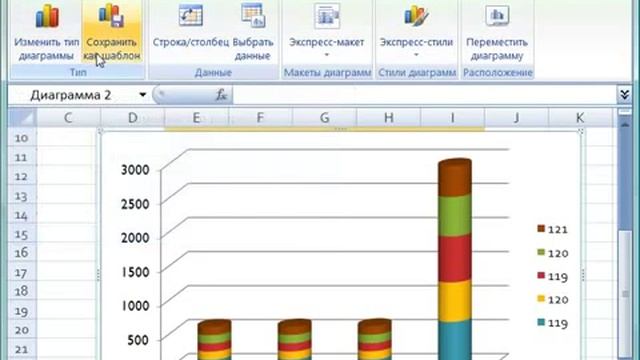
Task: Select row 15 header
Action: [x=22, y=234]
